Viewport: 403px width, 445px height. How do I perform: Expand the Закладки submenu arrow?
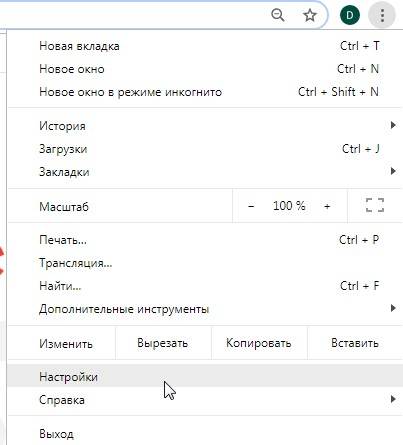393,171
